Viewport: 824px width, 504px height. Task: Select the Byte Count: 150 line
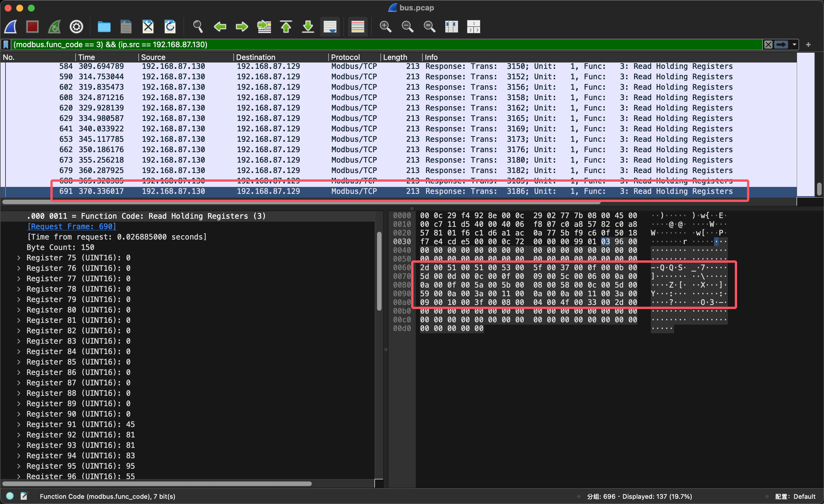pos(60,247)
